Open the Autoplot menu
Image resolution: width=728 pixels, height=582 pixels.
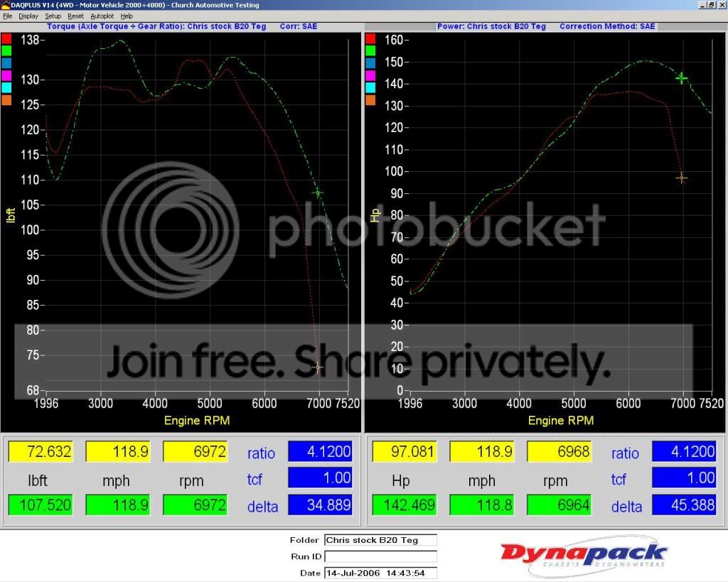[x=102, y=16]
